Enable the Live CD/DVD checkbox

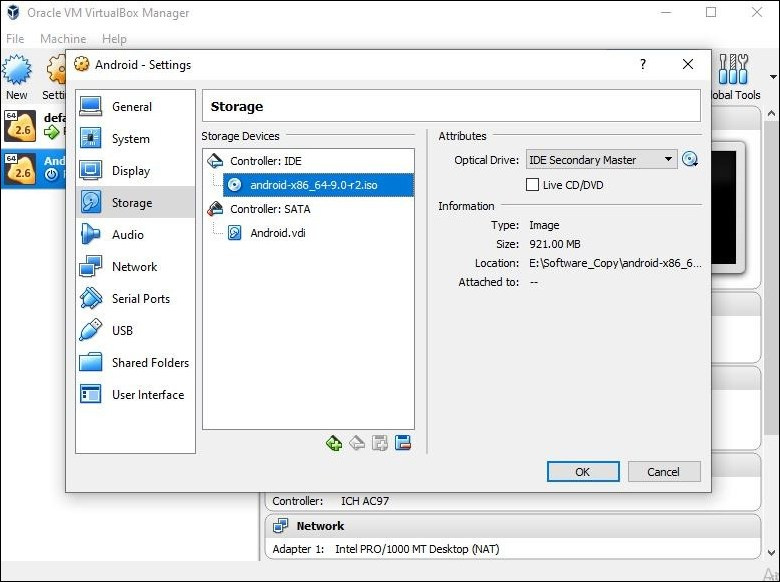pos(532,185)
